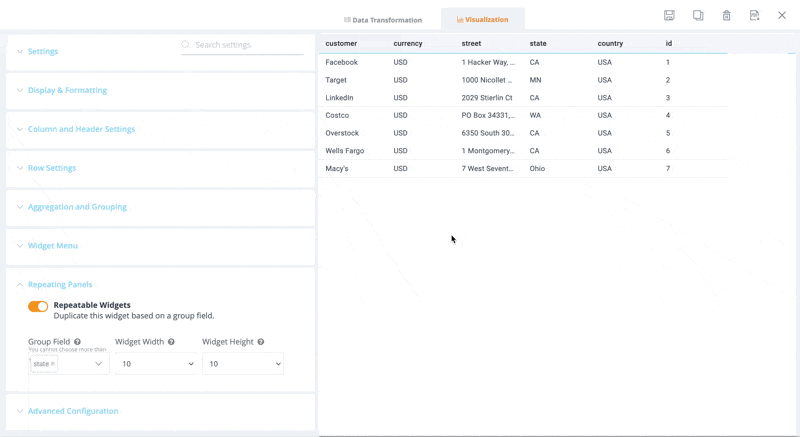Viewport: 800px width, 437px height.
Task: Expand the Advanced Configuration section
Action: 73,411
